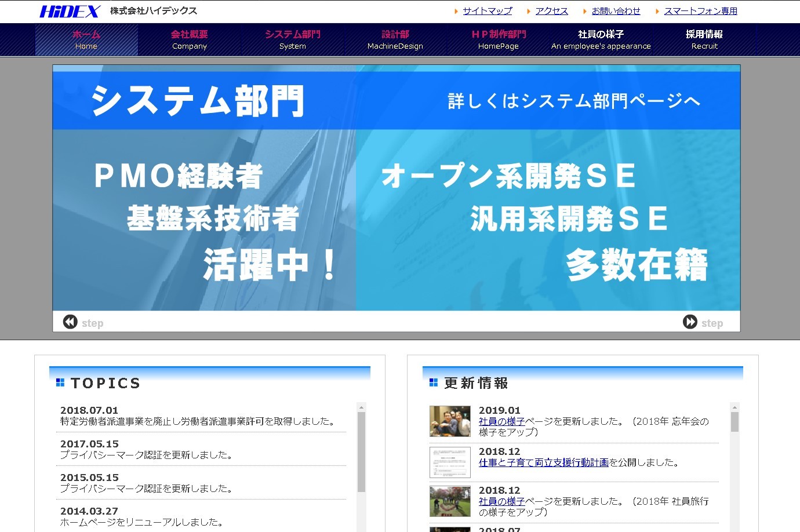This screenshot has width=800, height=532.
Task: Open the HP制作部門 HomePage menu item
Action: pos(499,39)
